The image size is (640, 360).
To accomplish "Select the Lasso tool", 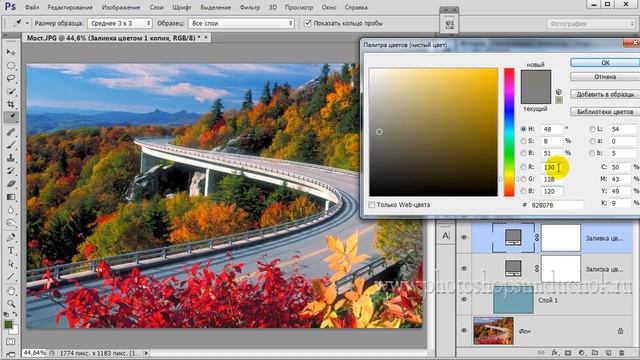I will pyautogui.click(x=11, y=78).
